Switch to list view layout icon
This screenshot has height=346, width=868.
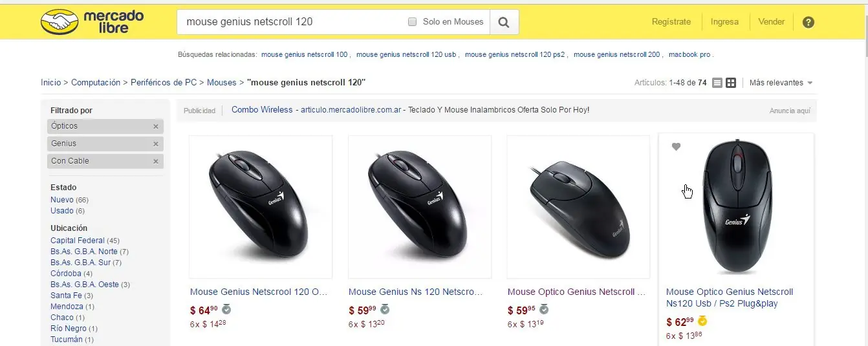pos(717,83)
